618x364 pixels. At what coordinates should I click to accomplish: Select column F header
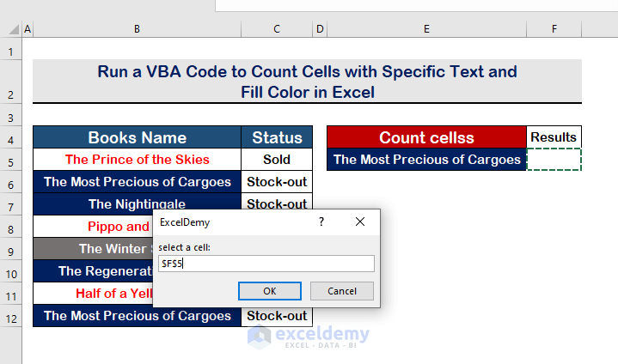tap(554, 30)
